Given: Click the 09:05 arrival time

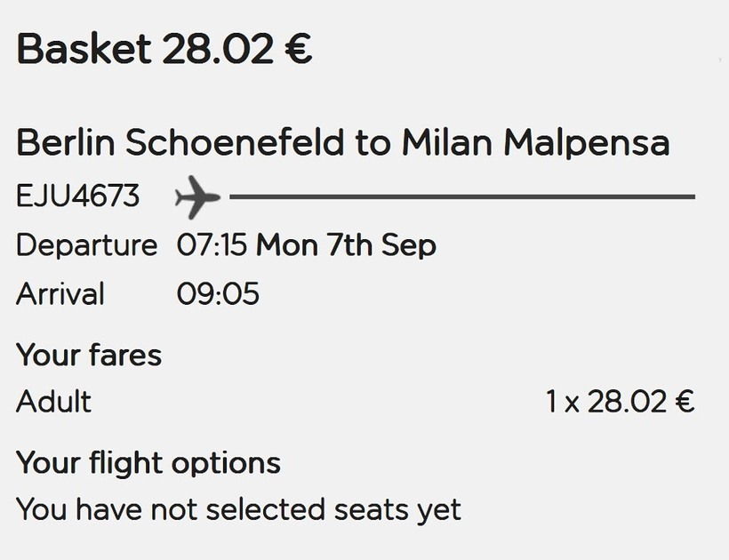Looking at the screenshot, I should 218,294.
